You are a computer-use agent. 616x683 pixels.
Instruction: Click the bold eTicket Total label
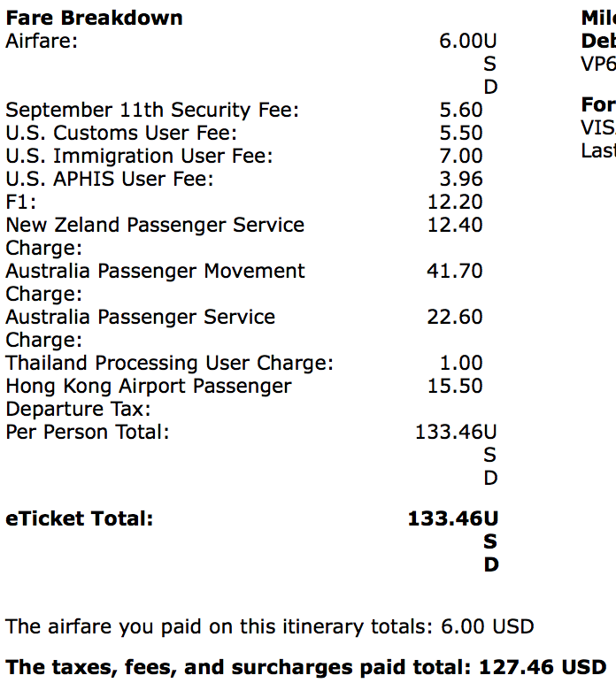click(80, 518)
